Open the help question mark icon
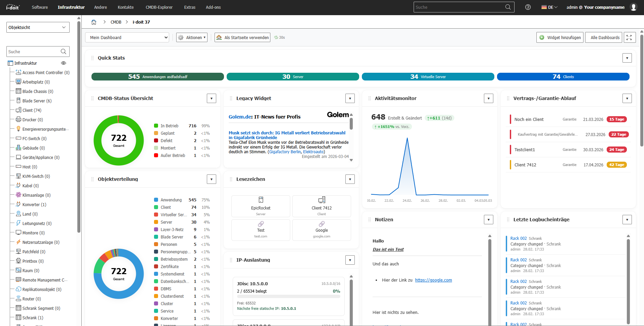Screen dimensions: 644x326 pyautogui.click(x=528, y=7)
